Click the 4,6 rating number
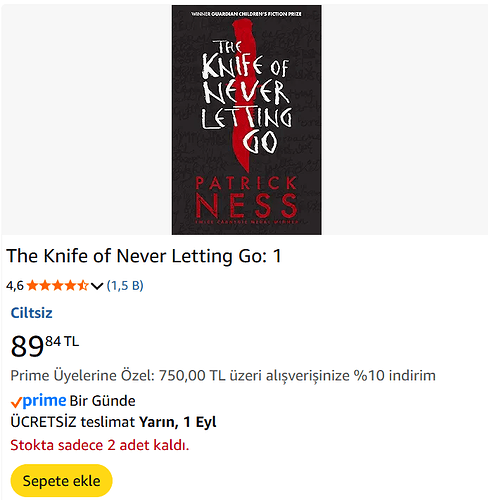The width and height of the screenshot is (488, 500). [15, 286]
